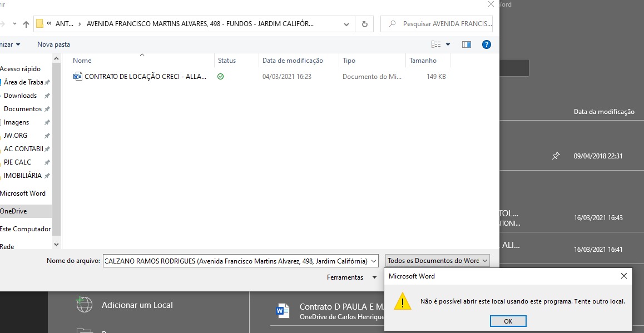Click the pin icon beside Downloads

point(47,96)
